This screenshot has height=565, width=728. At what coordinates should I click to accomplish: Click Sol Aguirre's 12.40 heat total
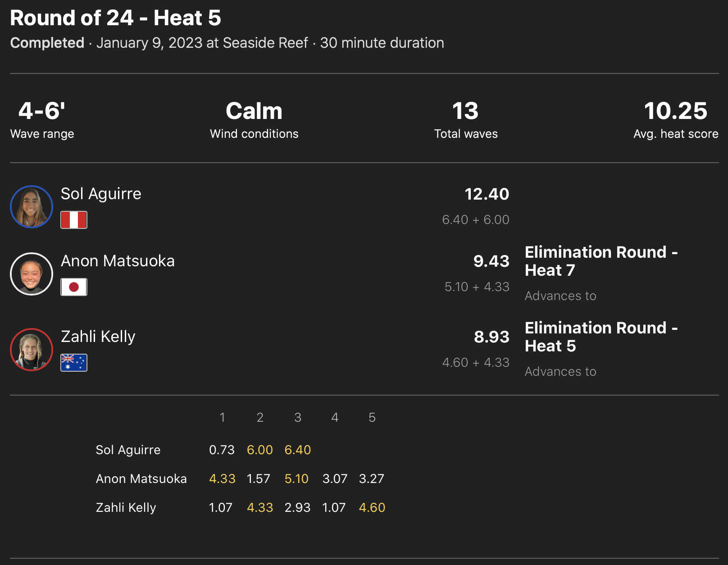click(487, 194)
